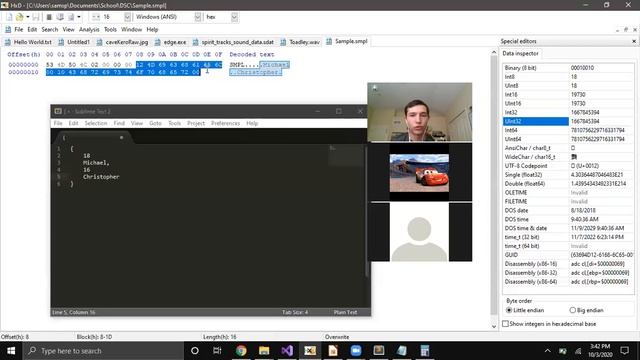Screen dimensions: 640x360
Task: Click the Open file folder icon
Action: tap(19, 17)
